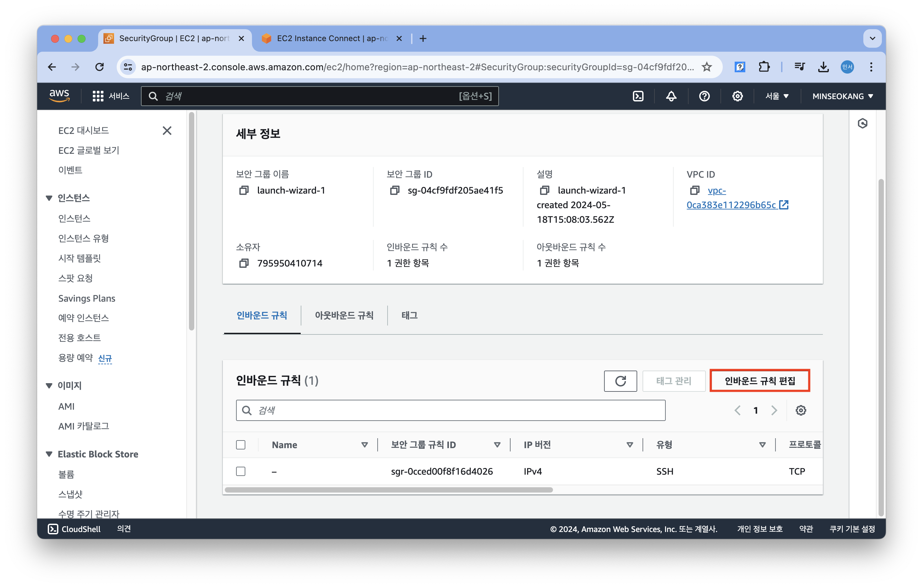Open AWS CloudShell icon in top navigation
The image size is (923, 588).
[638, 96]
